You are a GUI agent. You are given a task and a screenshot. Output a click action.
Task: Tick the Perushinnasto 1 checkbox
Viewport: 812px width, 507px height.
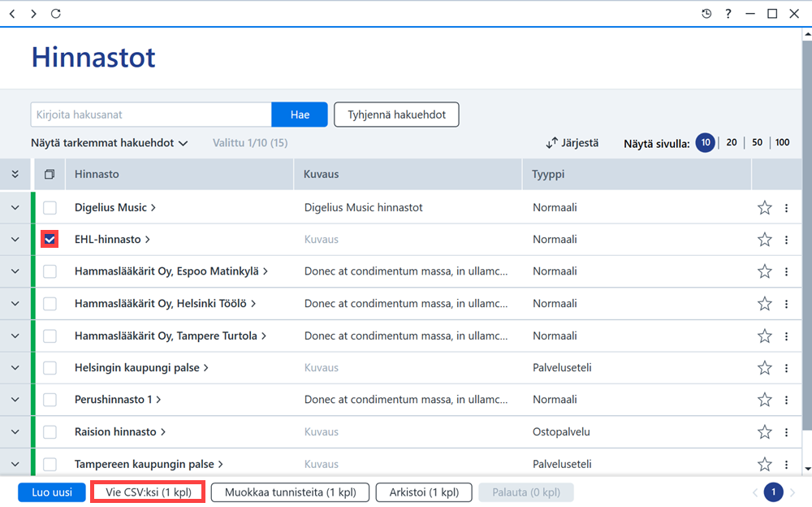[x=50, y=400]
